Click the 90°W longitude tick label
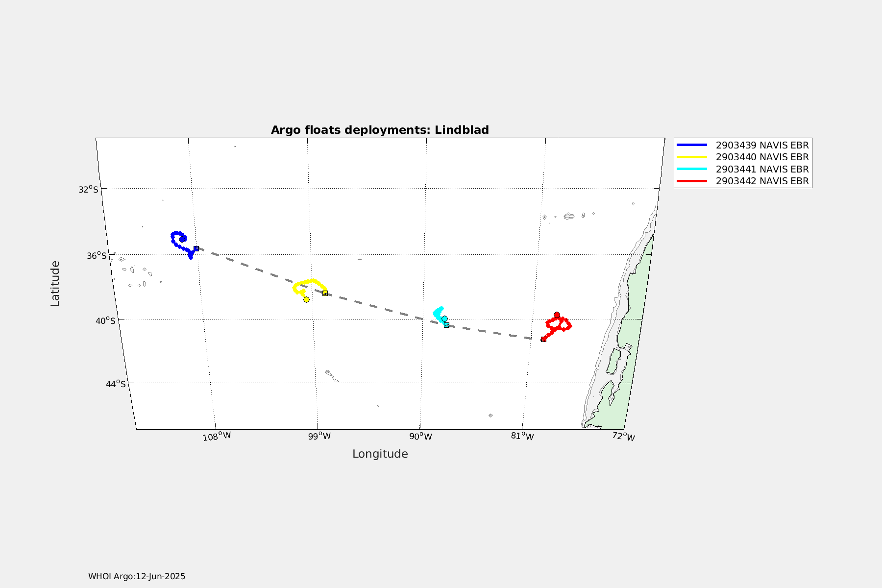 point(421,436)
